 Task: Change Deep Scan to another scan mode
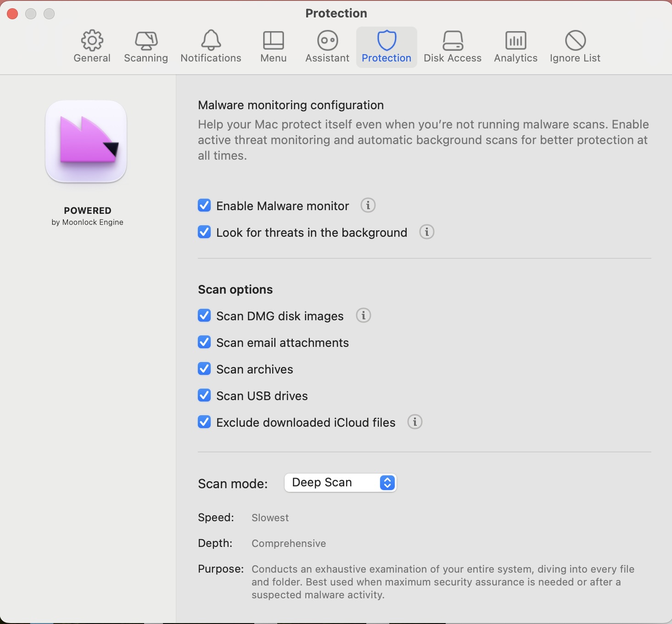coord(340,483)
